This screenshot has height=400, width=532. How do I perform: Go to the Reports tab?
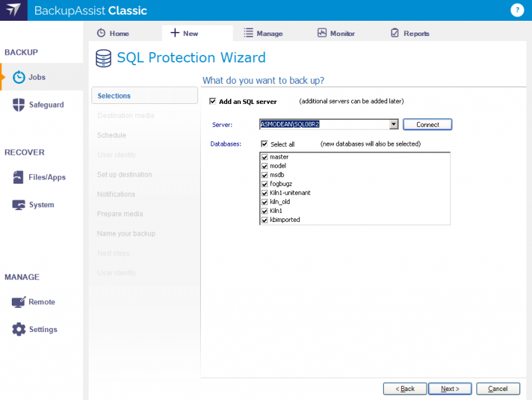[410, 33]
